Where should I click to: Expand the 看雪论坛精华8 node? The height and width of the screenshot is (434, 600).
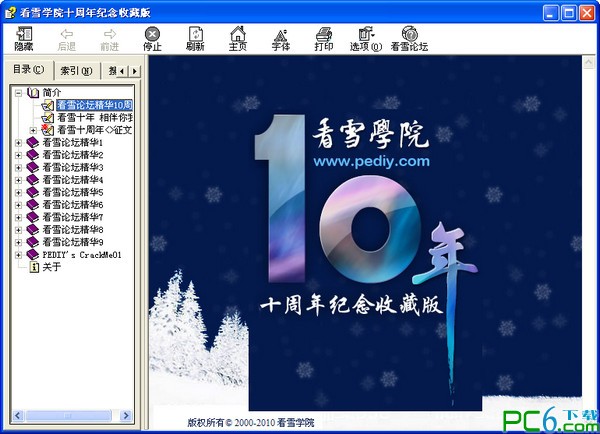pos(18,230)
